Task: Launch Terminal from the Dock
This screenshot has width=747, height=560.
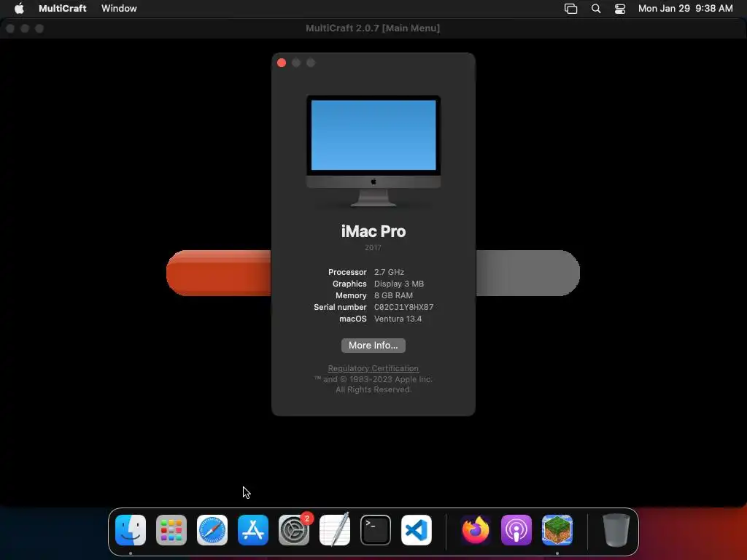Action: (x=376, y=530)
